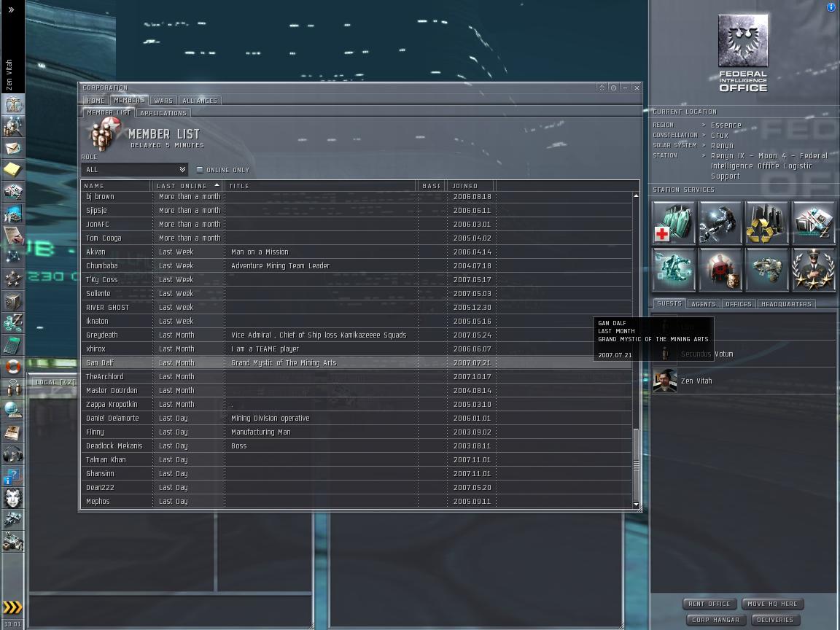Expand the sidebar with double-chevron icon
This screenshot has width=840, height=630.
(x=11, y=9)
